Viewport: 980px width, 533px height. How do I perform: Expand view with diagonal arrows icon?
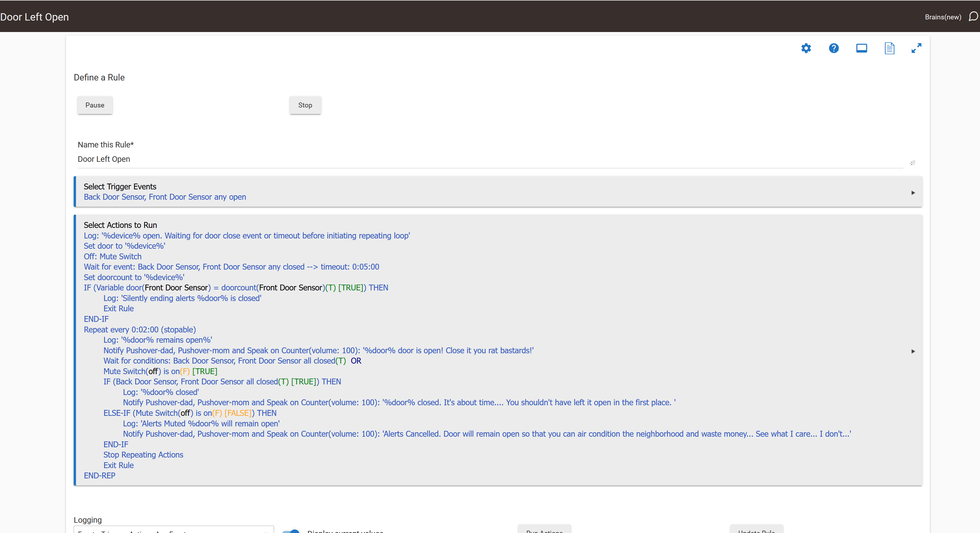[x=916, y=48]
